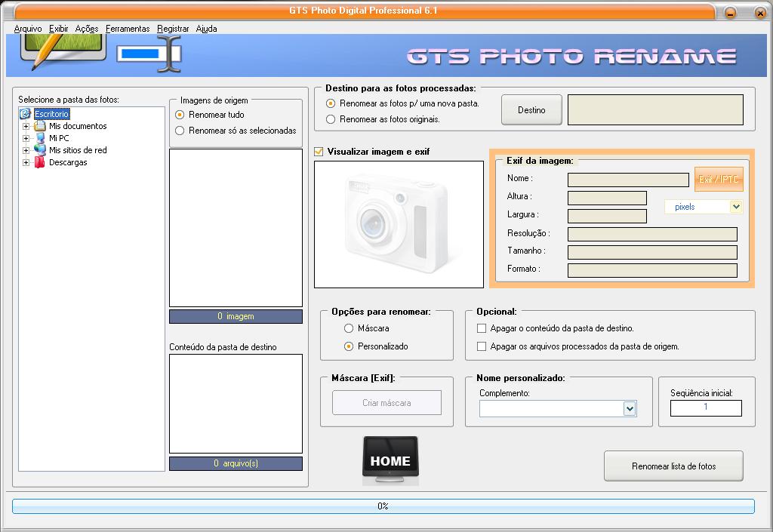Click the Conteúdo da pasta de destino list box
This screenshot has height=532, width=773.
point(236,404)
